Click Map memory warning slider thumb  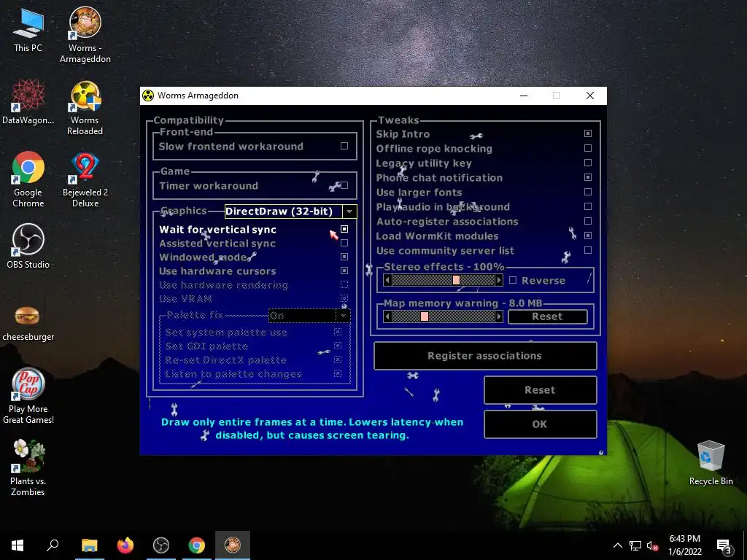[x=424, y=316]
